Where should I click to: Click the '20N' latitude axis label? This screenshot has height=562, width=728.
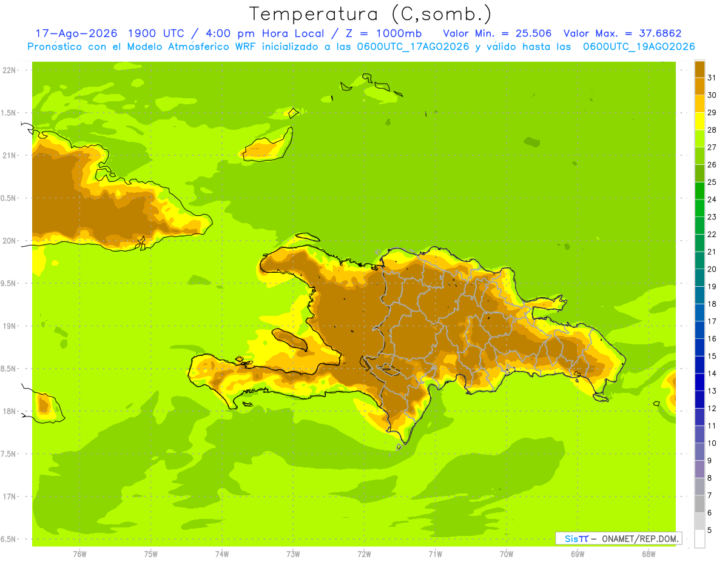pyautogui.click(x=10, y=241)
